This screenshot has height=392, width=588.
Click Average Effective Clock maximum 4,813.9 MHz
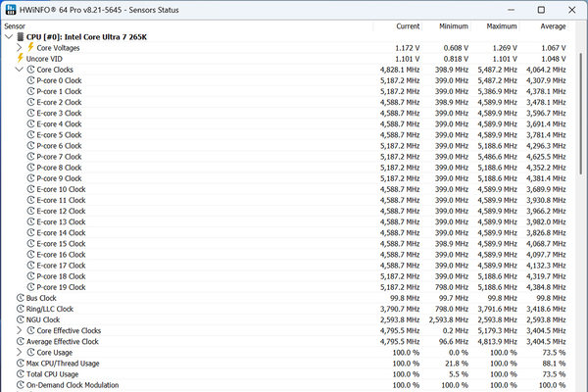coord(497,342)
